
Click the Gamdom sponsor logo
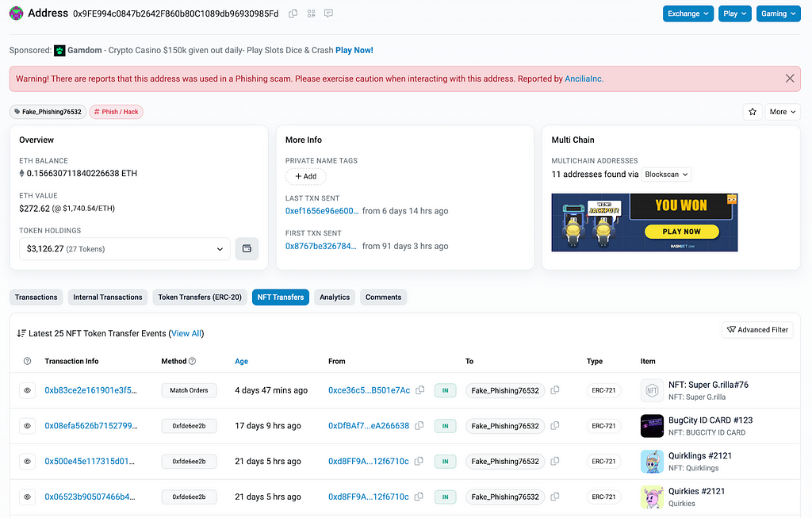(59, 50)
